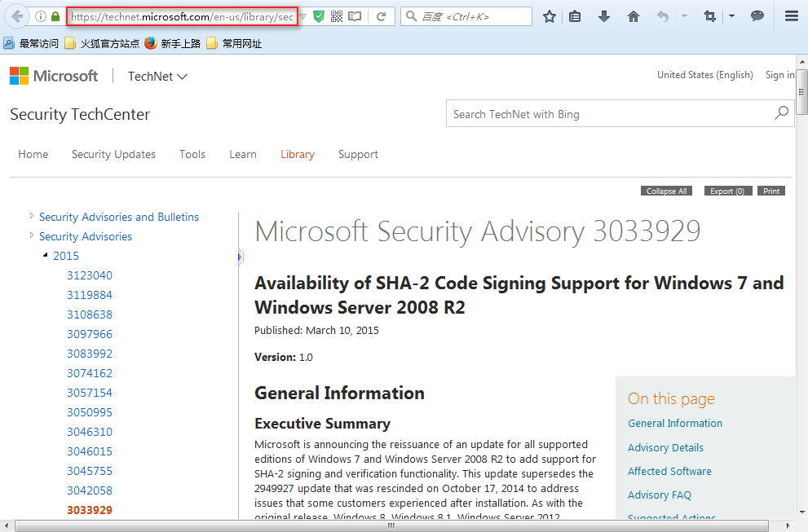808x532 pixels.
Task: Click United States (English) locale link
Action: 705,75
